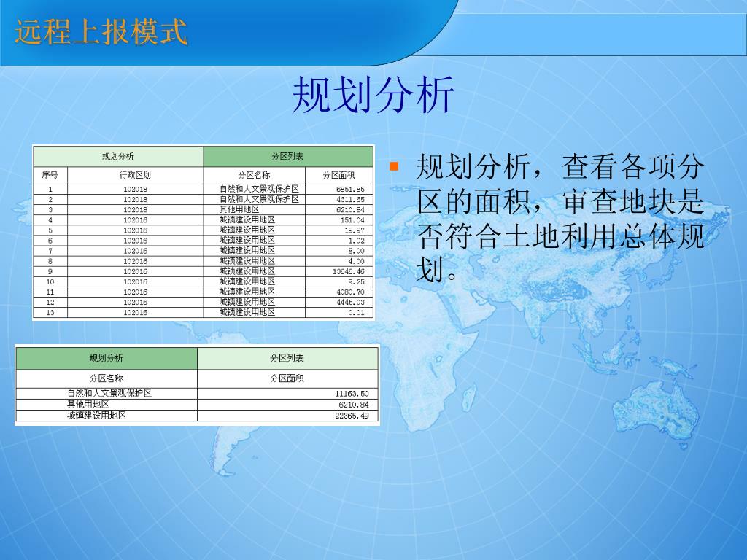Select 行政区划 column header in upper table
This screenshot has width=747, height=560.
(x=135, y=175)
